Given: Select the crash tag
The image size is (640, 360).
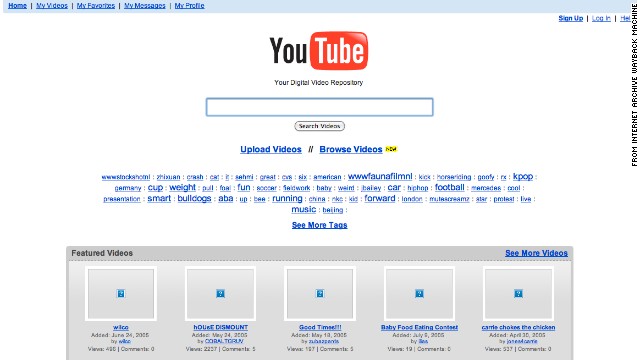Looking at the screenshot, I should 195,177.
